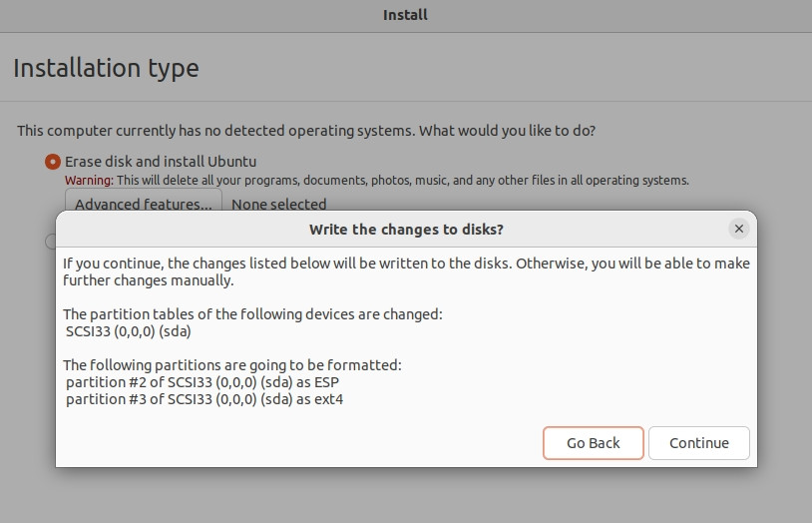Click the 'SCSI33 (0,0,0) (sda)' device line

point(128,331)
